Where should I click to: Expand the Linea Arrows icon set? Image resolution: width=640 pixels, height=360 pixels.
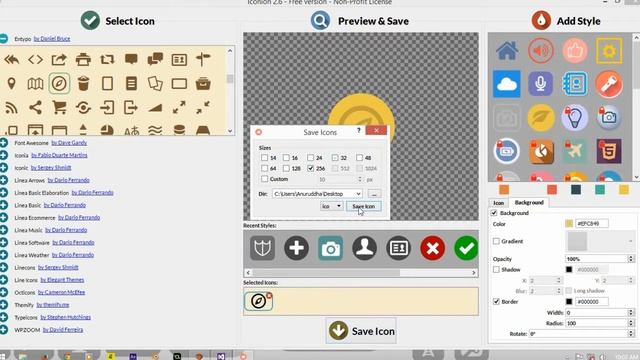3,180
